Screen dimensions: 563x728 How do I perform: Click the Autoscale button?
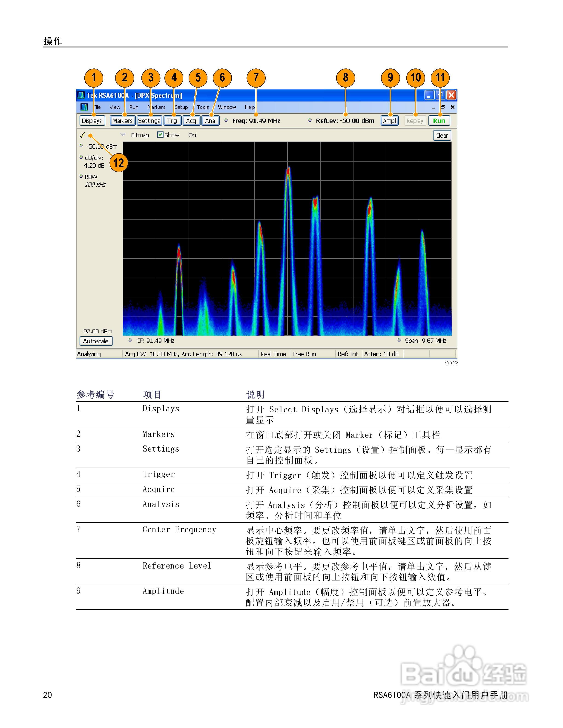(96, 341)
